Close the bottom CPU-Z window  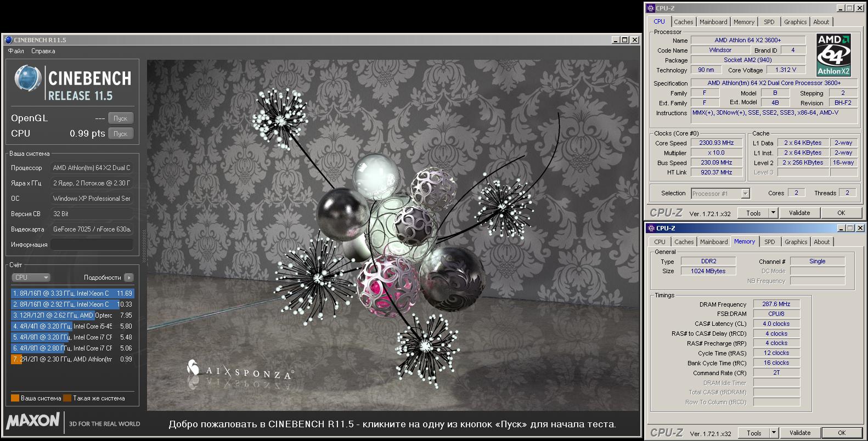pyautogui.click(x=860, y=228)
